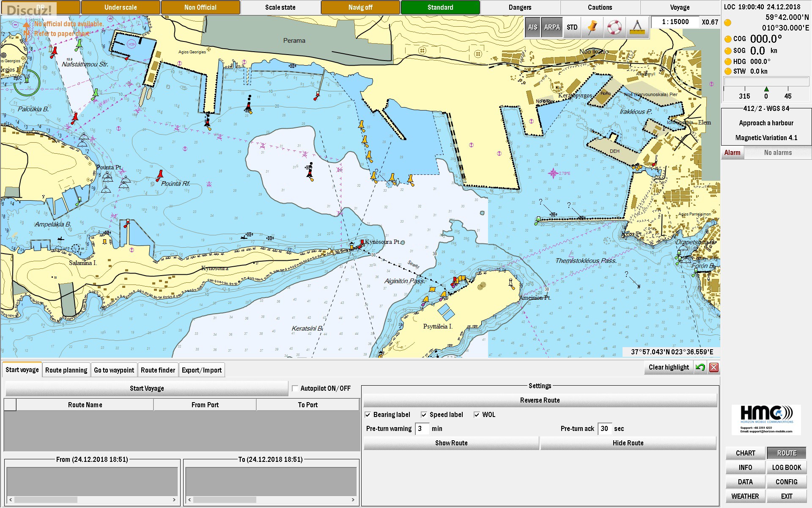Open the INFO menu
This screenshot has width=812, height=508.
[745, 467]
